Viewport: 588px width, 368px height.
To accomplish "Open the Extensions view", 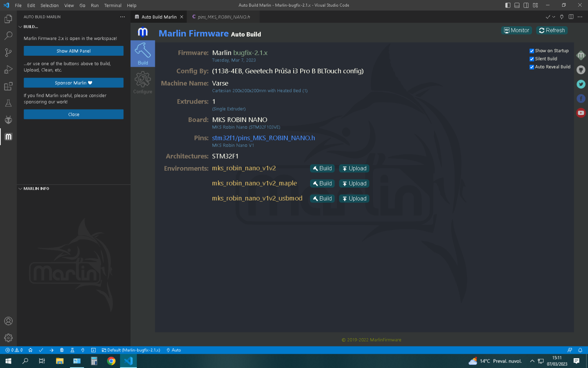I will (x=8, y=86).
